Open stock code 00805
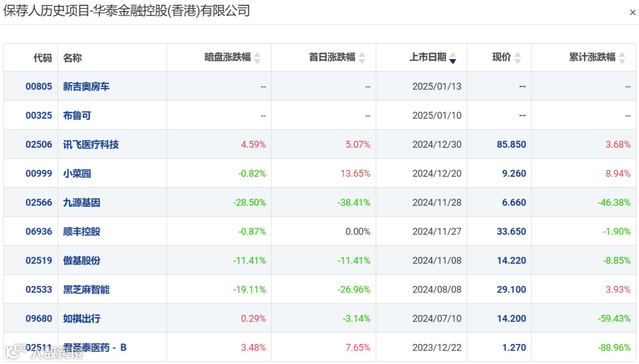The image size is (639, 364). click(38, 86)
